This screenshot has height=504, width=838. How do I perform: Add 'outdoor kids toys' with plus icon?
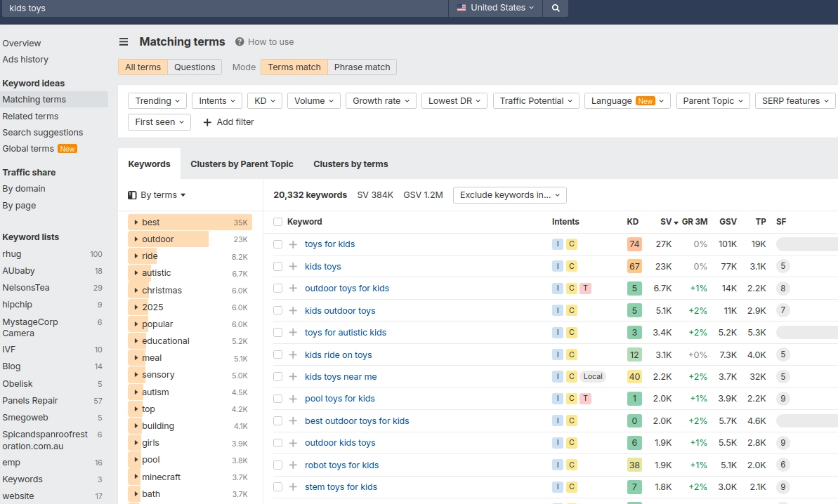pyautogui.click(x=293, y=443)
